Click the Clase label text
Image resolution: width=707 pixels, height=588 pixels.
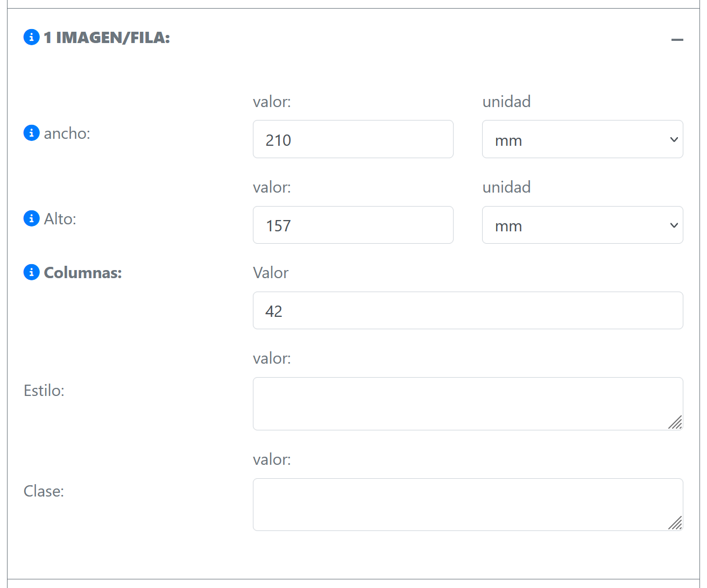pyautogui.click(x=44, y=491)
